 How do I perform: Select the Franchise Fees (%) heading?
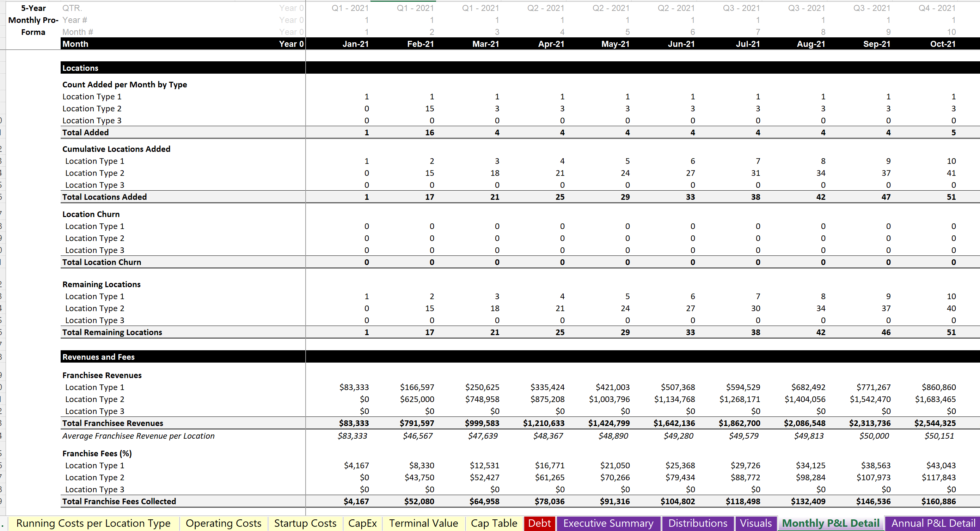tap(97, 453)
